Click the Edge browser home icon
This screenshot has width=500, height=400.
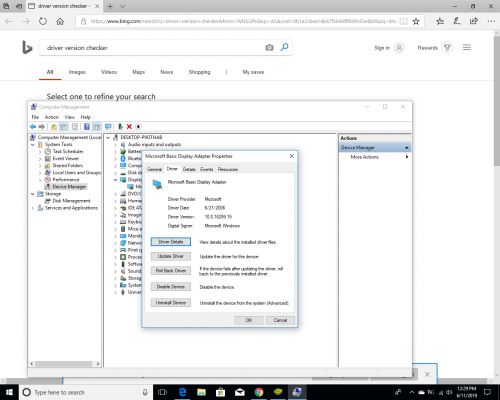60,21
